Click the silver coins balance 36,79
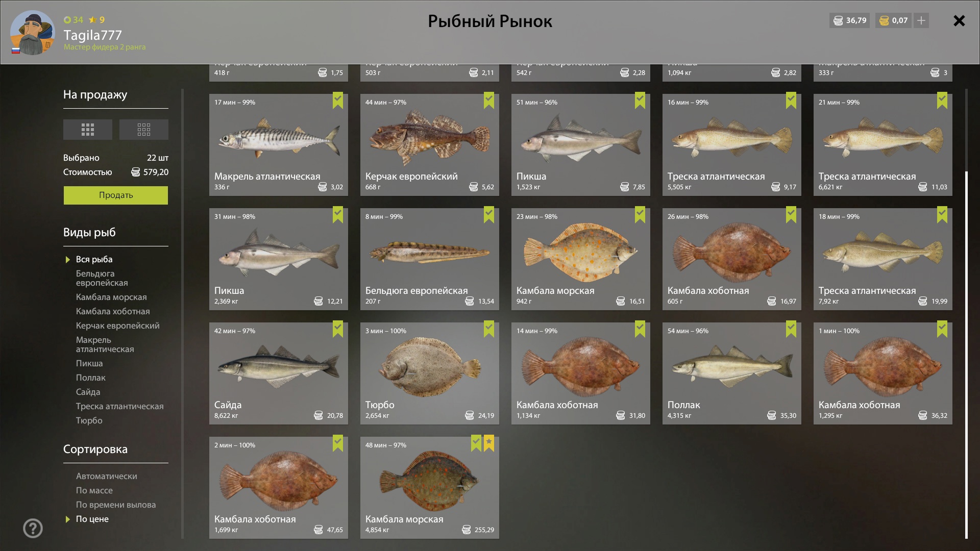The image size is (980, 551). [849, 20]
